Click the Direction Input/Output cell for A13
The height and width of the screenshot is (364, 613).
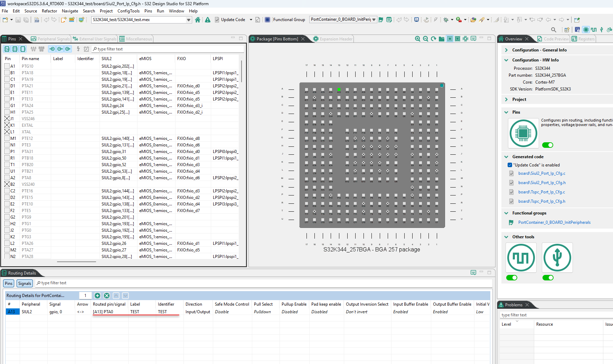[x=198, y=312]
